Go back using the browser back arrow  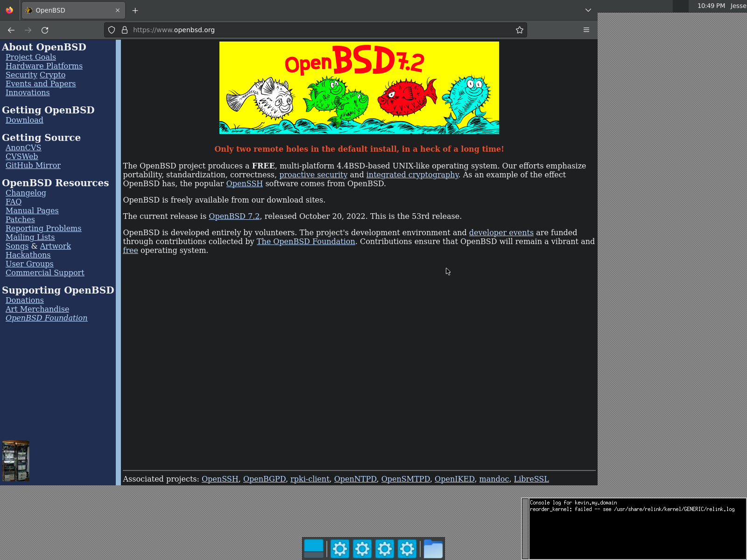pos(11,30)
